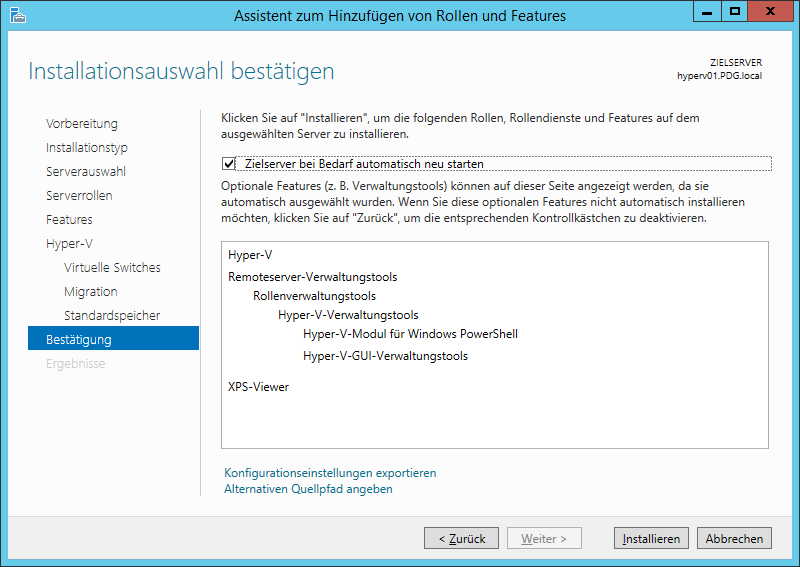Viewport: 800px width, 567px height.
Task: Open the Standardspeicher page
Action: pos(112,316)
